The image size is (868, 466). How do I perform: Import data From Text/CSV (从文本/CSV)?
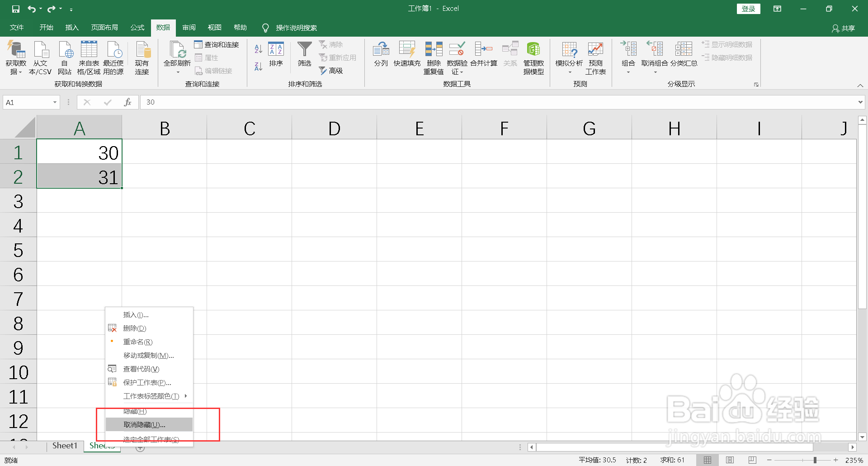[40, 58]
